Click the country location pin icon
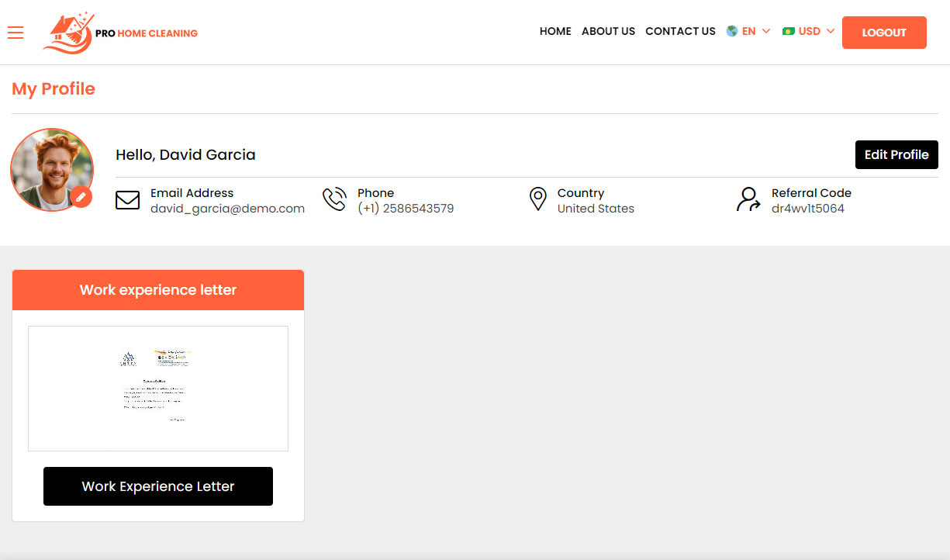This screenshot has height=560, width=950. 537,199
